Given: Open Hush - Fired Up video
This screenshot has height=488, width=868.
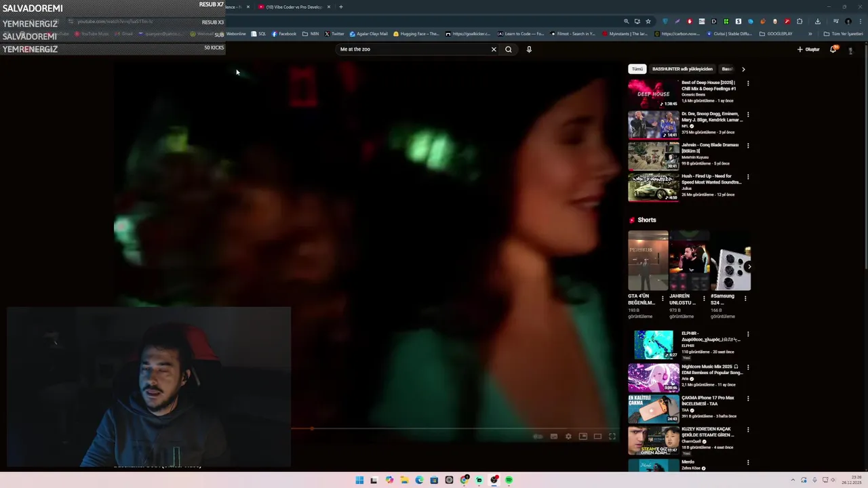Looking at the screenshot, I should [x=653, y=187].
